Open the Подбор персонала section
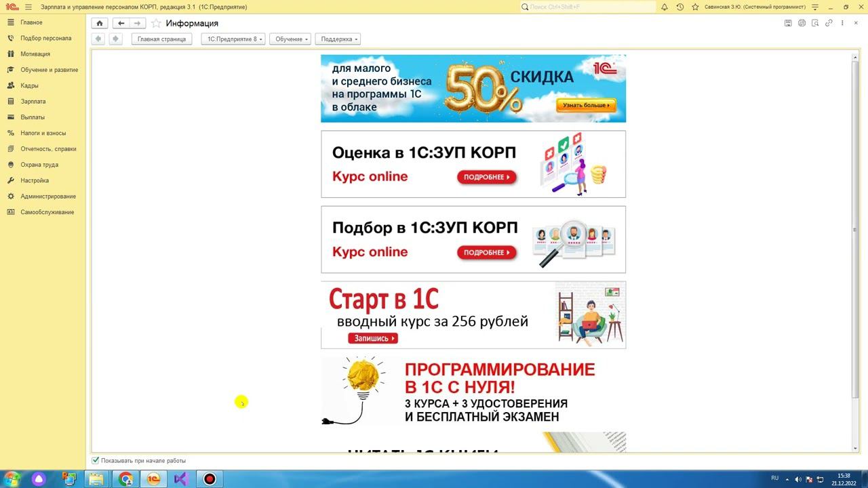The height and width of the screenshot is (488, 868). pos(43,38)
